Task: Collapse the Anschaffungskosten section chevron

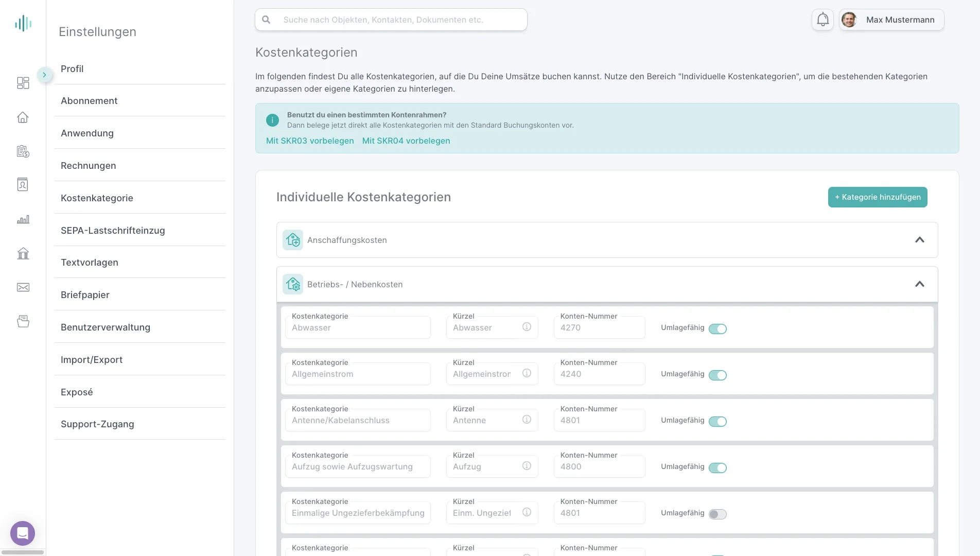Action: 920,240
